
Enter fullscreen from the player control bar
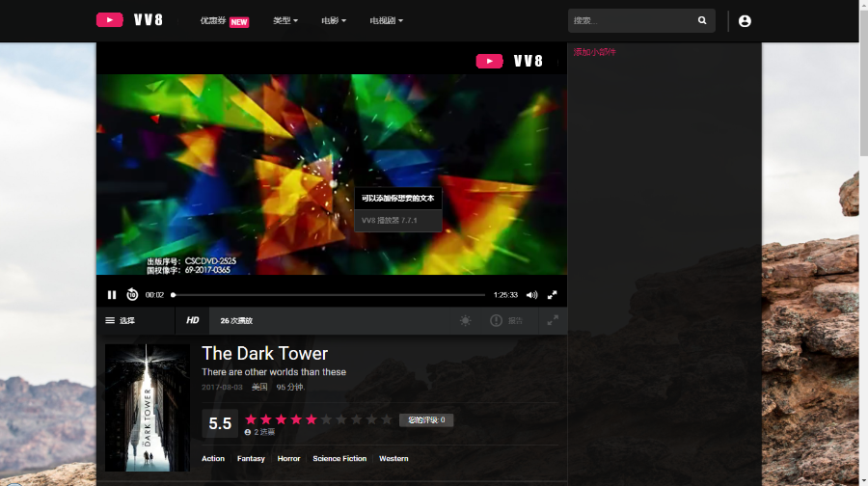click(552, 295)
